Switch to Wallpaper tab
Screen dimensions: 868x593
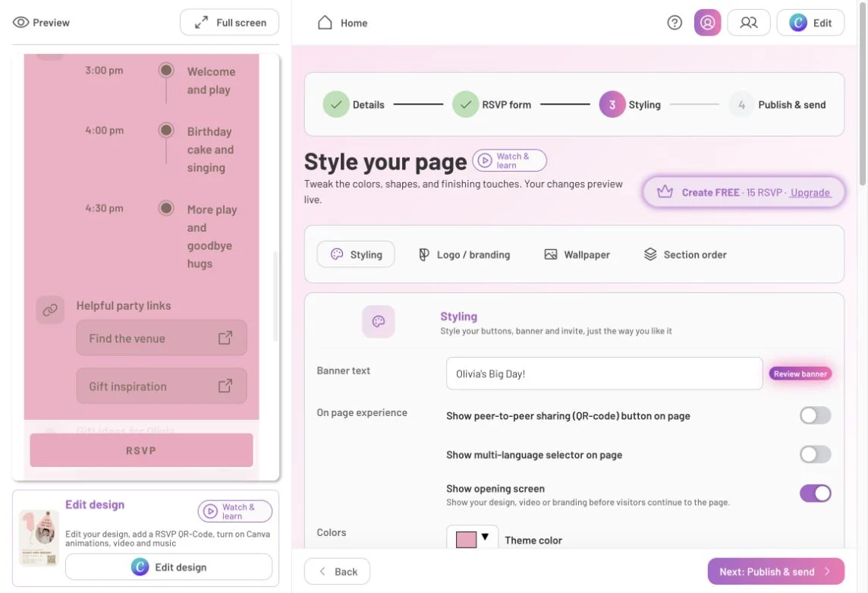pos(577,254)
